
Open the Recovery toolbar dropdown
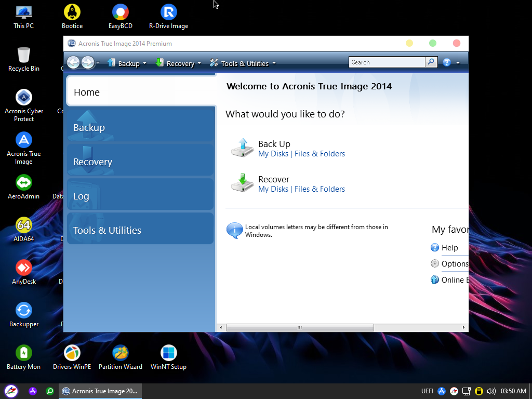coord(179,63)
